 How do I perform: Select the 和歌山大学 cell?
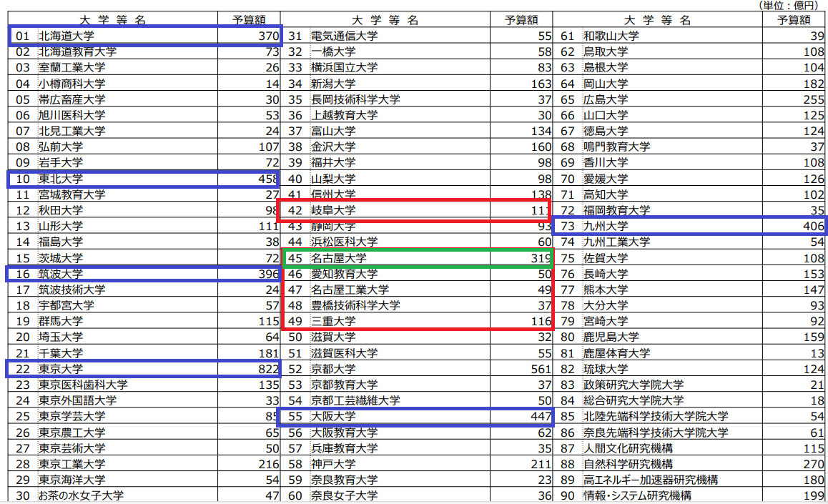click(611, 36)
